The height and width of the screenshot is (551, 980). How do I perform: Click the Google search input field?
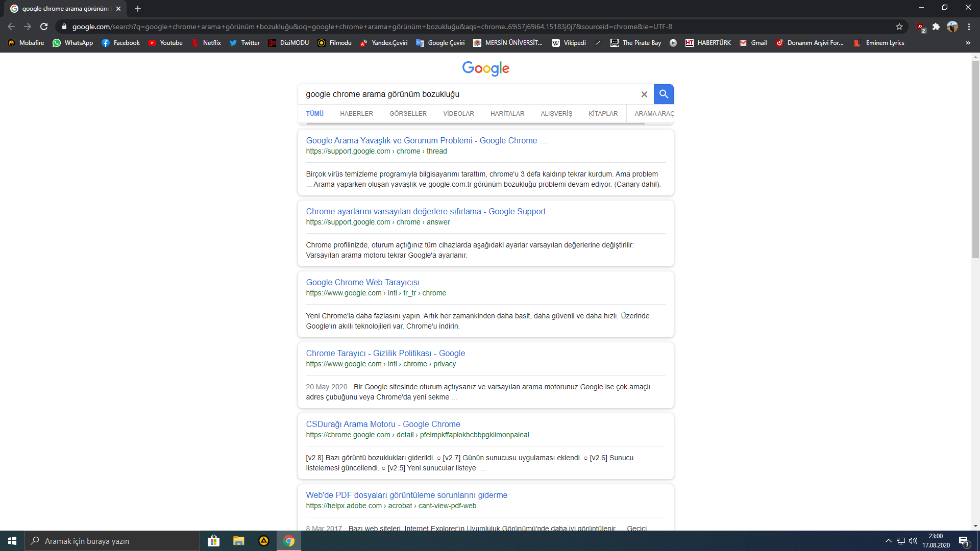[470, 94]
